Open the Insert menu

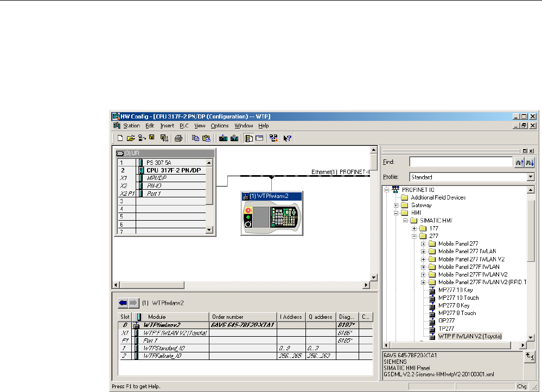coord(167,126)
